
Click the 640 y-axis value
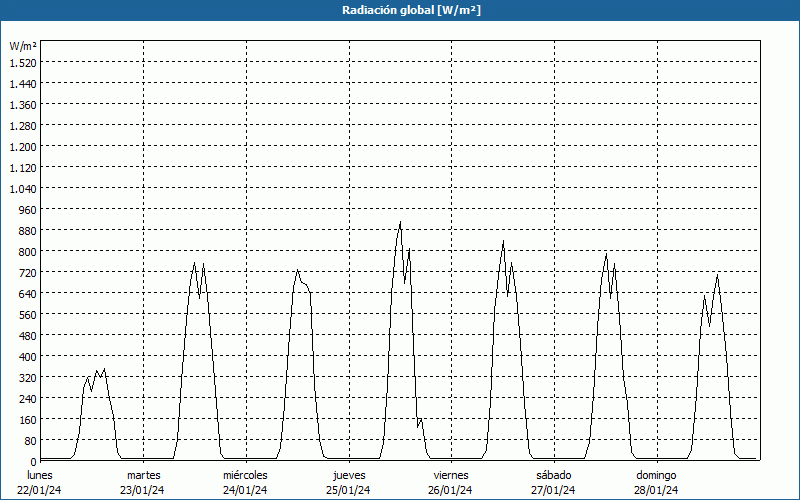[x=28, y=293]
